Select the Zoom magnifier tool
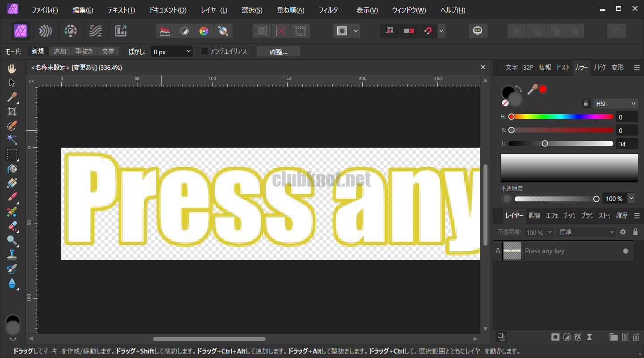Image resolution: width=644 pixels, height=358 pixels. tap(12, 240)
